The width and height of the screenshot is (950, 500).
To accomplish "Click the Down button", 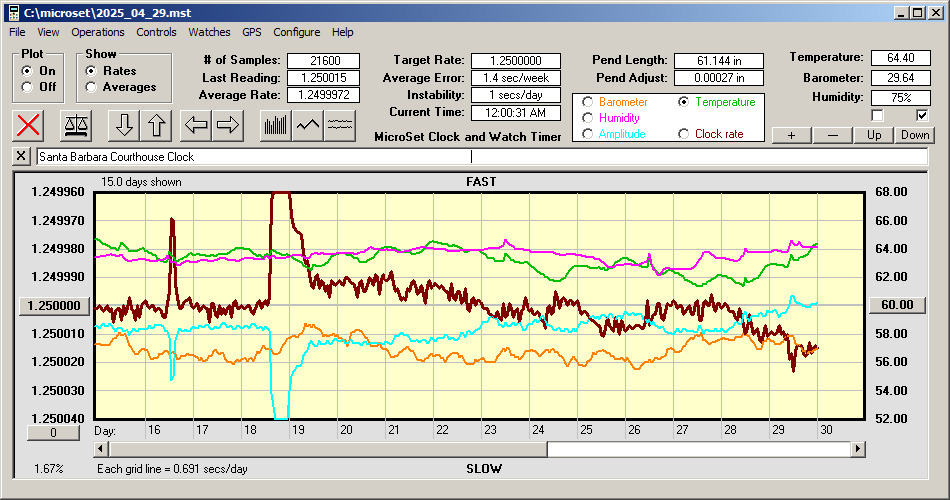I will [914, 135].
